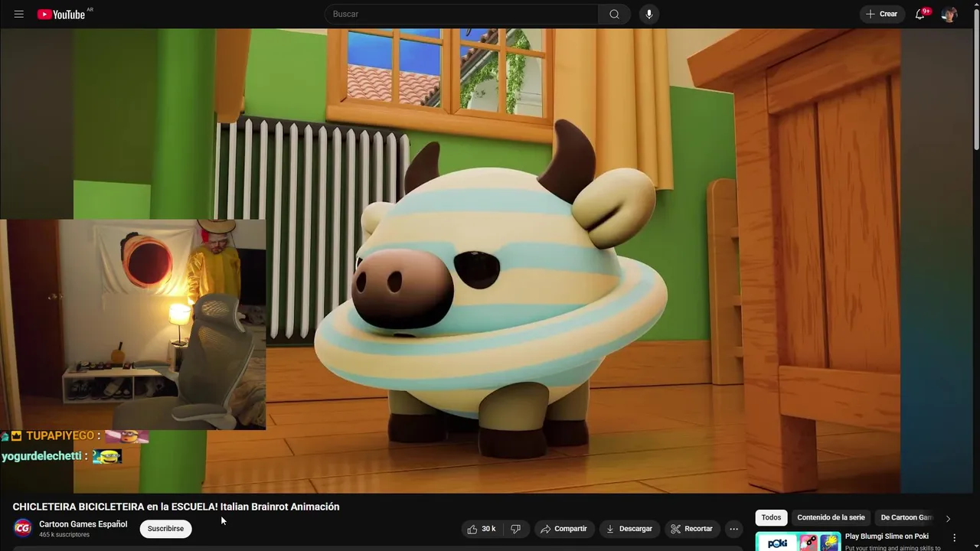This screenshot has height=551, width=980.
Task: Click the video player to pause
Action: pyautogui.click(x=487, y=261)
